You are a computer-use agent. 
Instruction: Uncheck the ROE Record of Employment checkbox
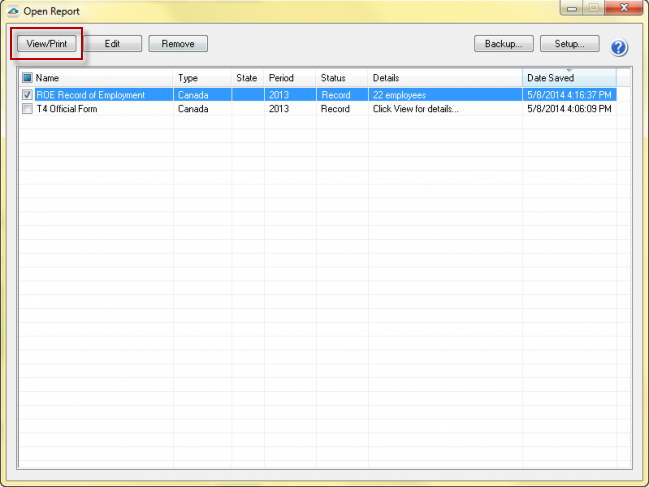(27, 95)
